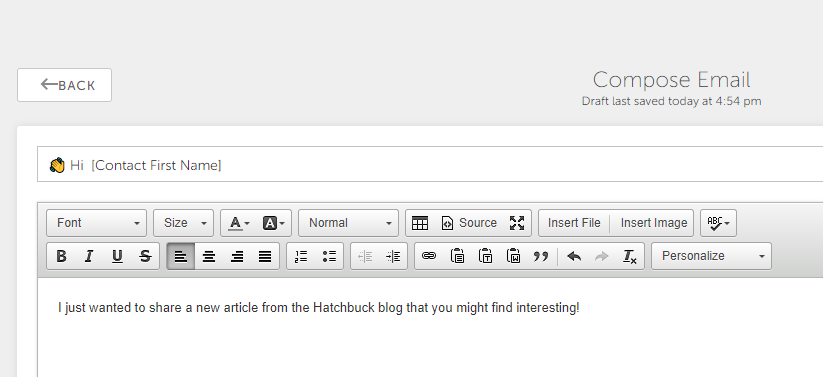Undo the last action
This screenshot has height=377, width=823.
tap(574, 256)
